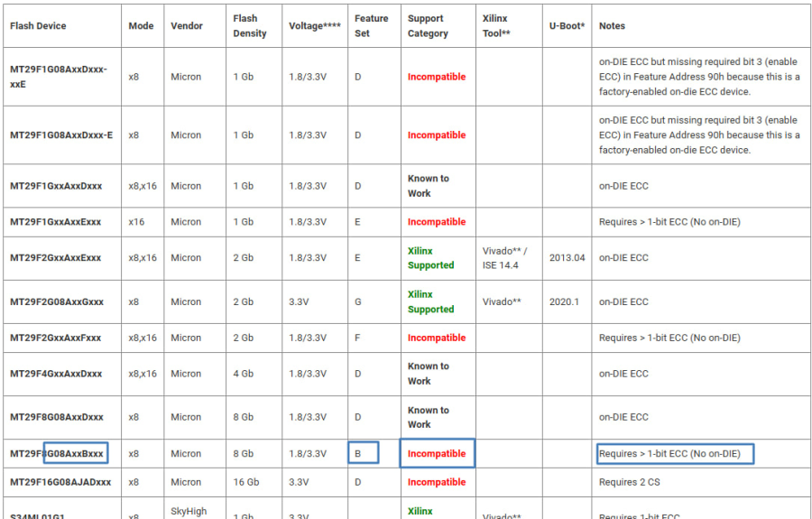812x519 pixels.
Task: Click the on-DIE ECC note for MT29F4GxxAxxDxxx
Action: [623, 374]
